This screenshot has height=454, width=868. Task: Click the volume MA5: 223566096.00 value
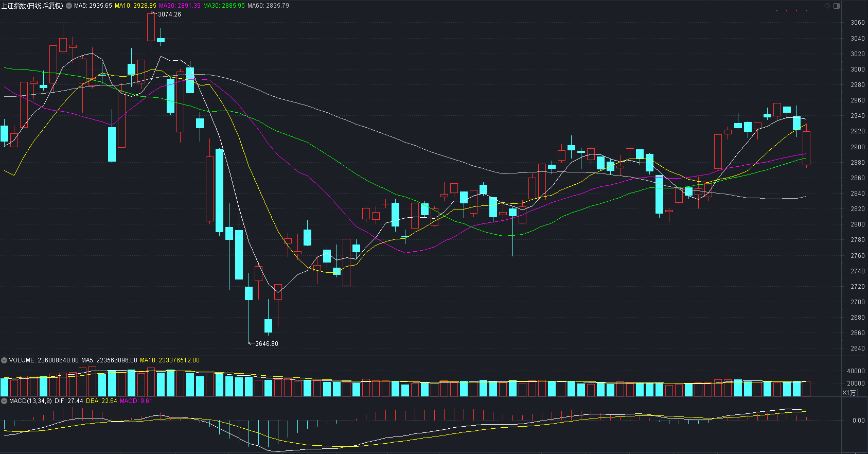click(109, 360)
